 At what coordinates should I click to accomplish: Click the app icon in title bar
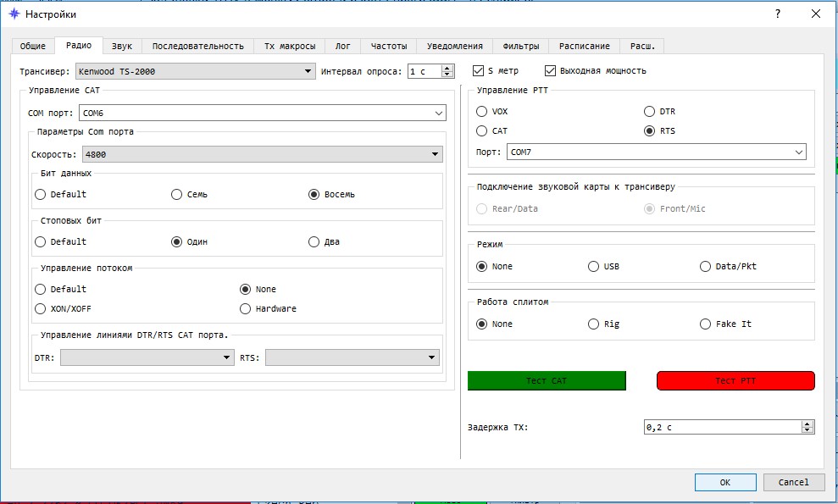(14, 14)
